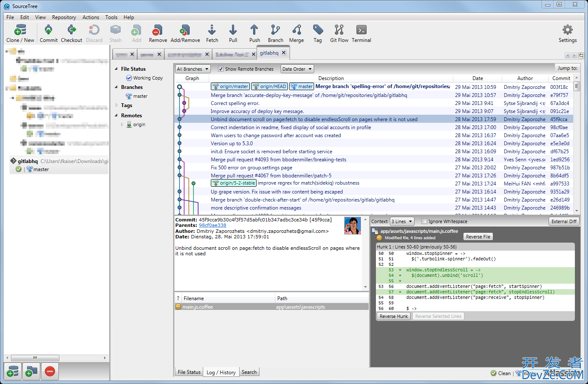
Task: Create a Branch via toolbar icon
Action: tap(276, 33)
